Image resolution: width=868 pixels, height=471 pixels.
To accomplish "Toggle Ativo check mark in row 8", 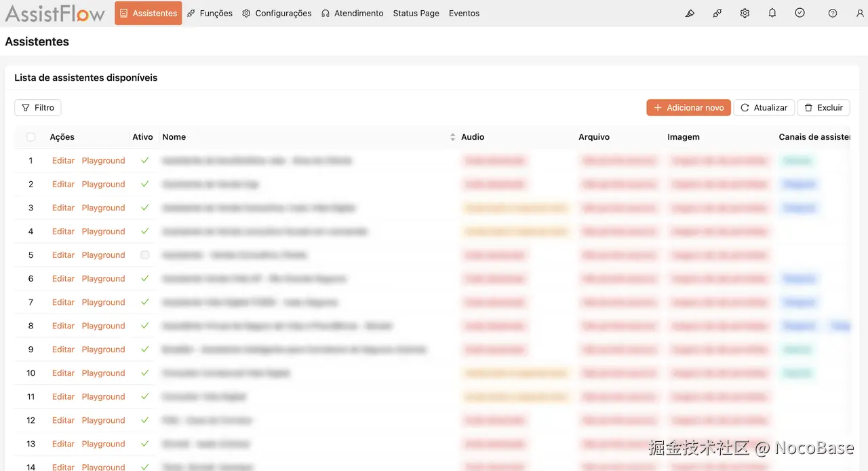I will point(144,326).
